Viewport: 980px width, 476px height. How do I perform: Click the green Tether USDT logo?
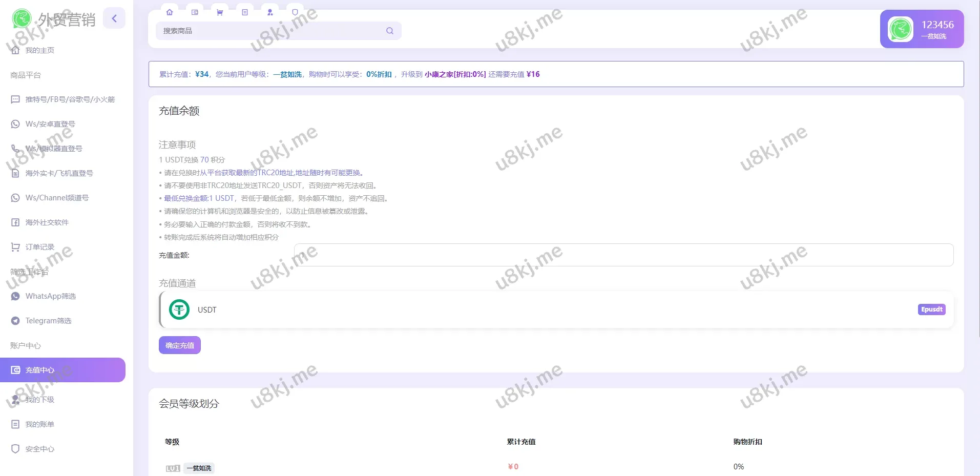tap(179, 309)
